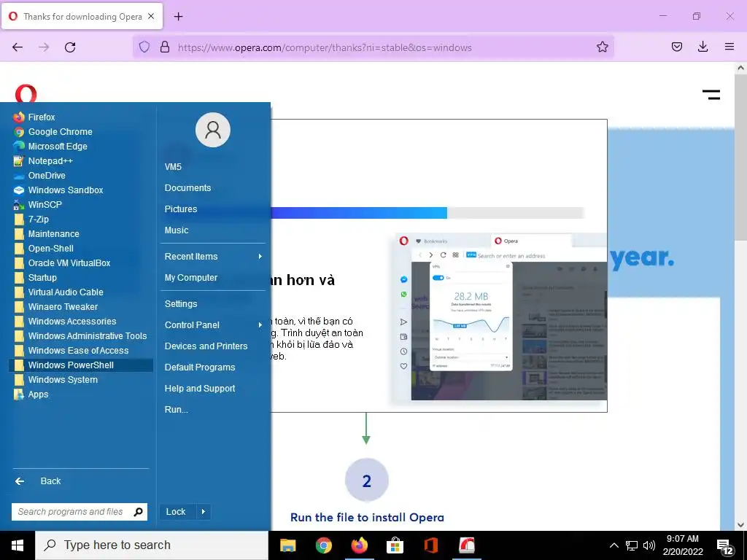Click the taskbar 'Type here to search' box
This screenshot has width=747, height=560.
[152, 545]
